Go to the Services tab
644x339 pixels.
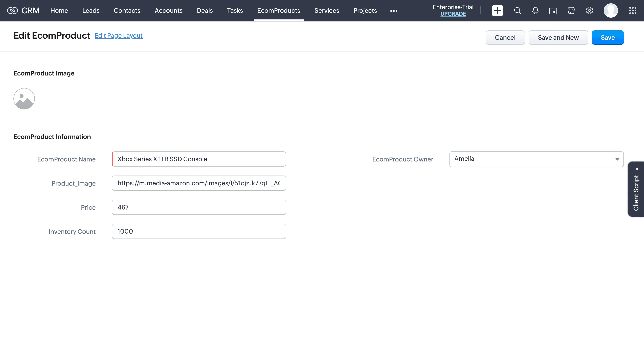tap(327, 10)
